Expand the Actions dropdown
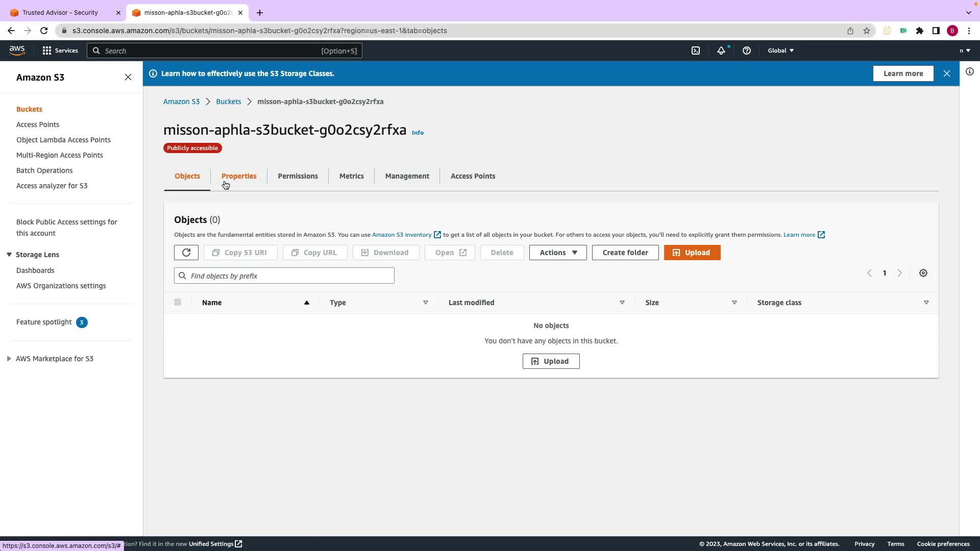 pyautogui.click(x=557, y=253)
